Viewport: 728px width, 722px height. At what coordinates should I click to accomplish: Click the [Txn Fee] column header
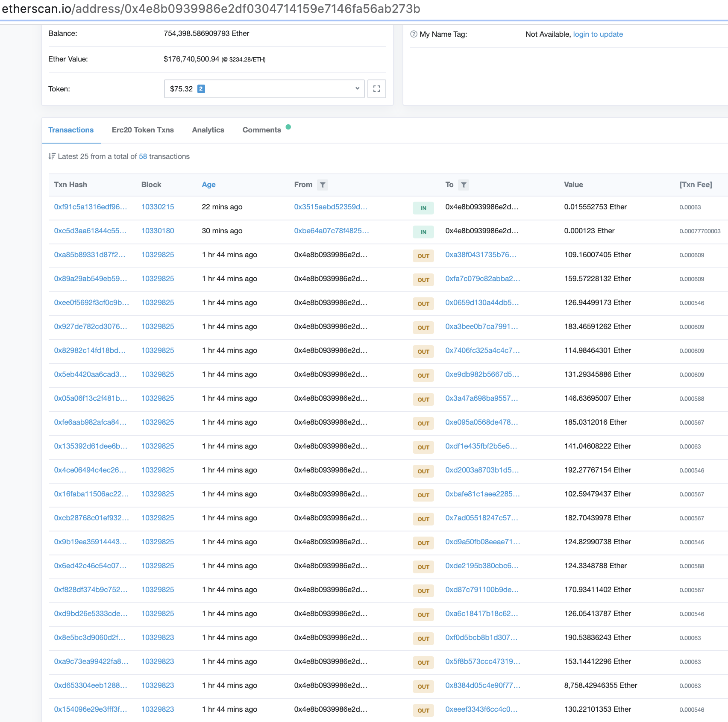pos(696,185)
